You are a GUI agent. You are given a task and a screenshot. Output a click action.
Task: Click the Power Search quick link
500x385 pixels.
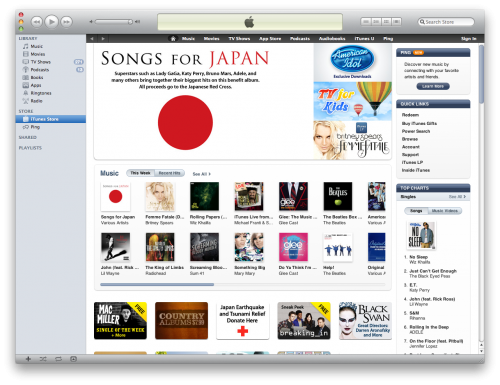pos(416,131)
